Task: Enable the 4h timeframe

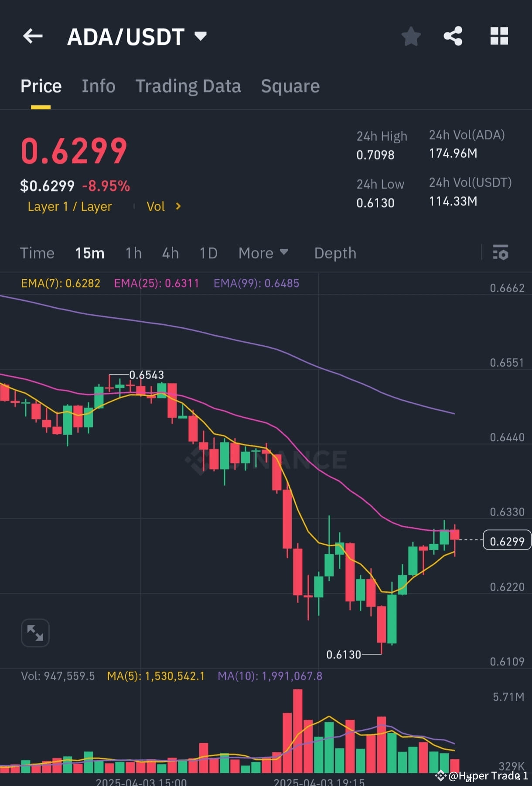Action: tap(170, 253)
